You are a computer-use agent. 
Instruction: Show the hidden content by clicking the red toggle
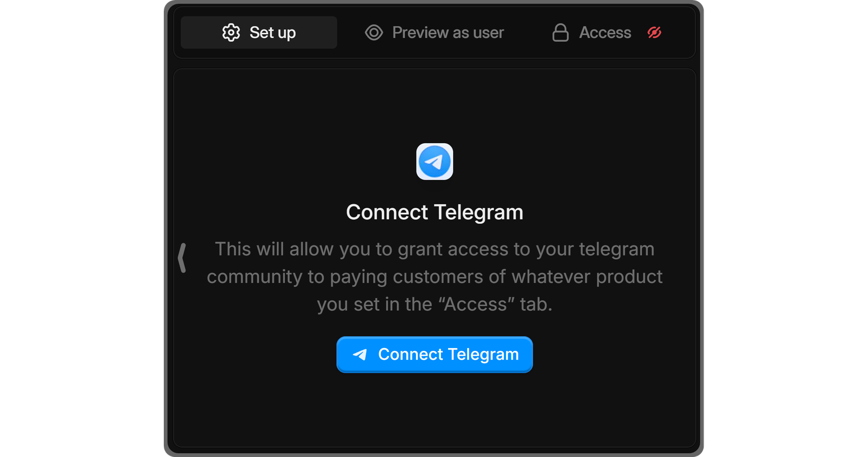654,33
